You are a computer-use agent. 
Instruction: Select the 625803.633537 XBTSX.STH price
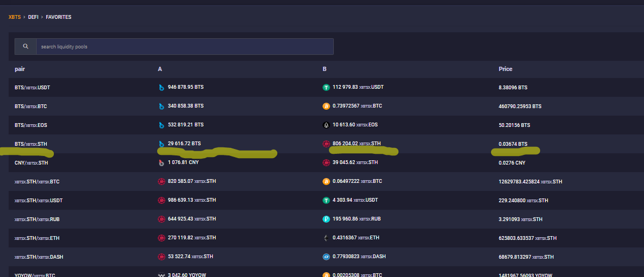[x=528, y=238]
